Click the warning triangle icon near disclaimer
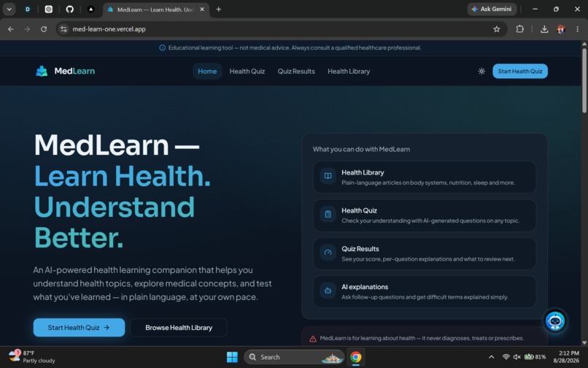 [x=313, y=339]
